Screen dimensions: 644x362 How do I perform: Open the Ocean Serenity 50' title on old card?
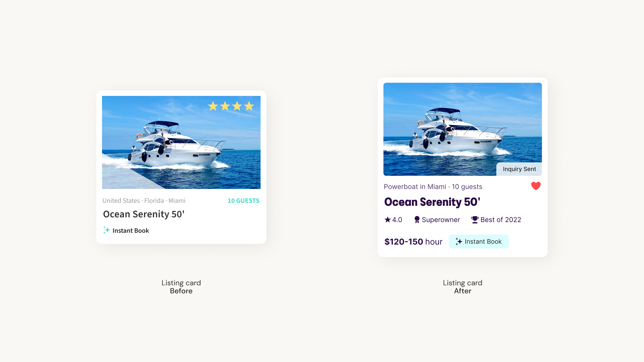(144, 214)
